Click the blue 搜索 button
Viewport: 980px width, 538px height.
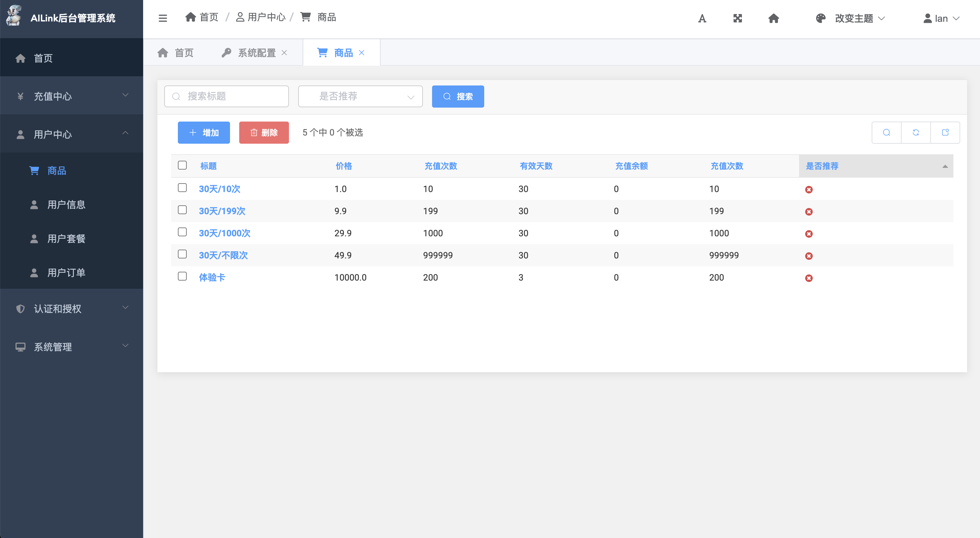[x=458, y=97]
